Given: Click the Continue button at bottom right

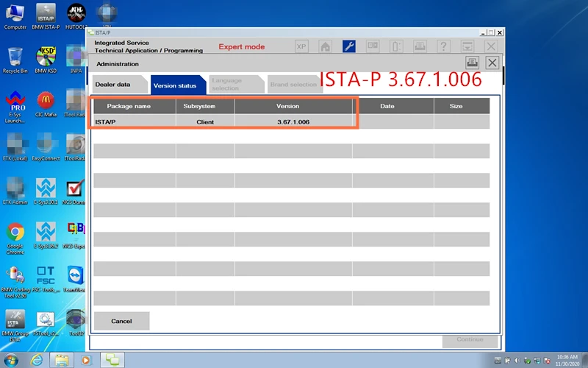Looking at the screenshot, I should 470,340.
